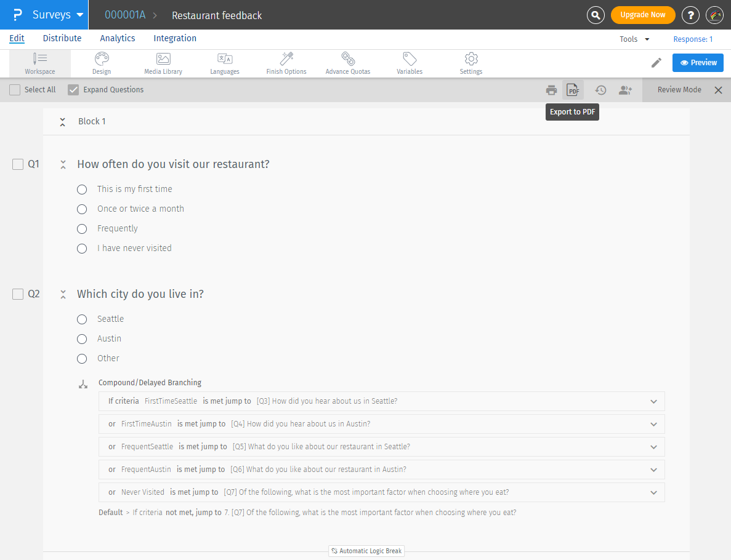731x560 pixels.
Task: Select the Seattle radio option
Action: [x=82, y=319]
